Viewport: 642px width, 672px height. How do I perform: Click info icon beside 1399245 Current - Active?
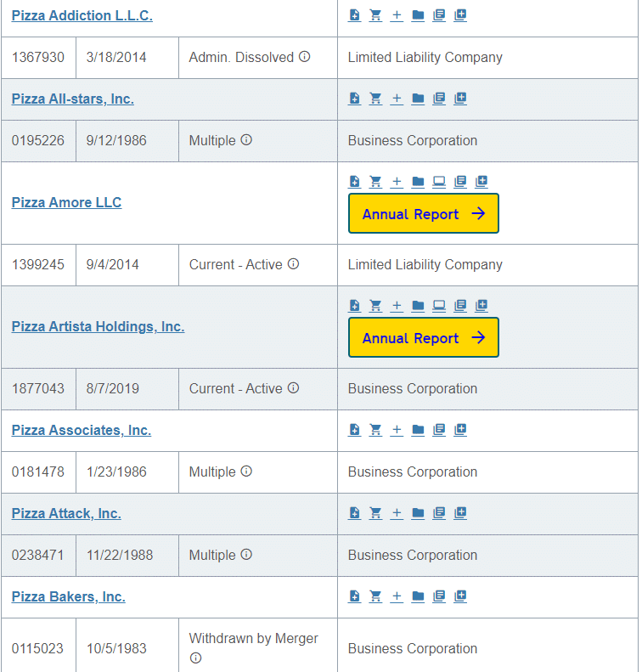pos(293,264)
